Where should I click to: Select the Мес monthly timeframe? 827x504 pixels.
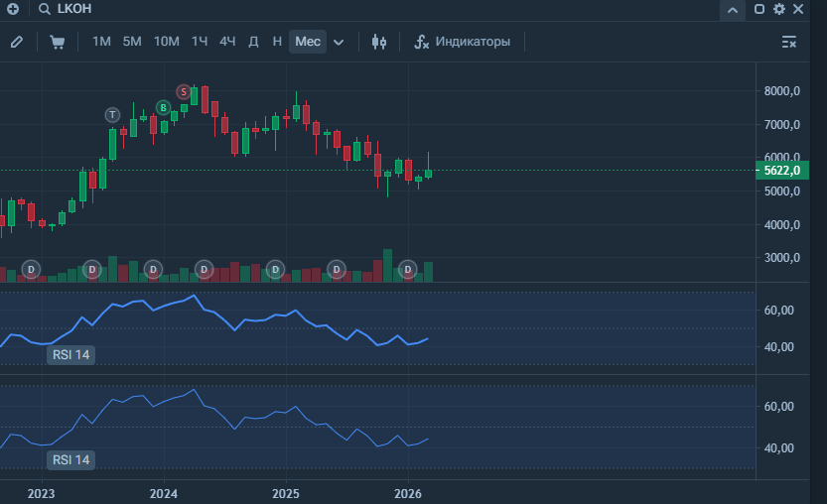[308, 42]
